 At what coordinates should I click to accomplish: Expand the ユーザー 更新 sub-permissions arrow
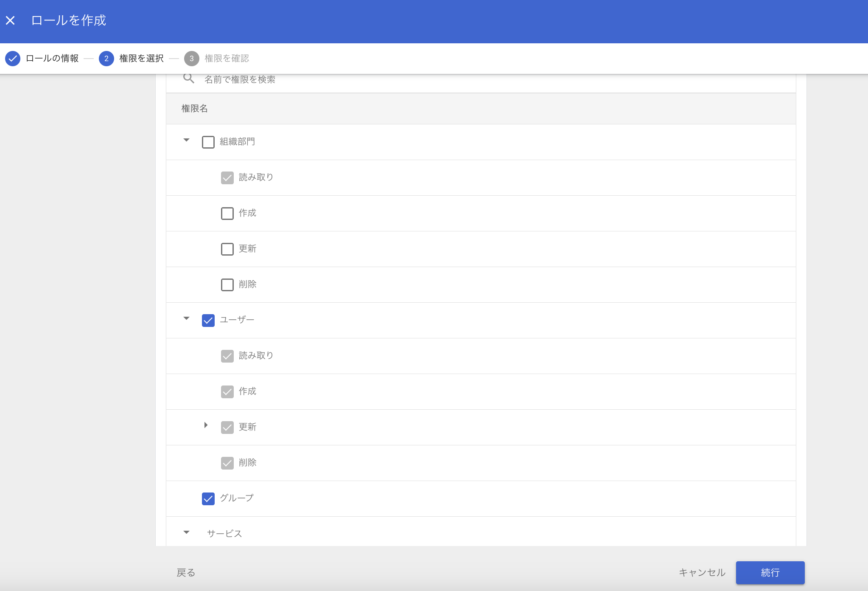pos(206,425)
